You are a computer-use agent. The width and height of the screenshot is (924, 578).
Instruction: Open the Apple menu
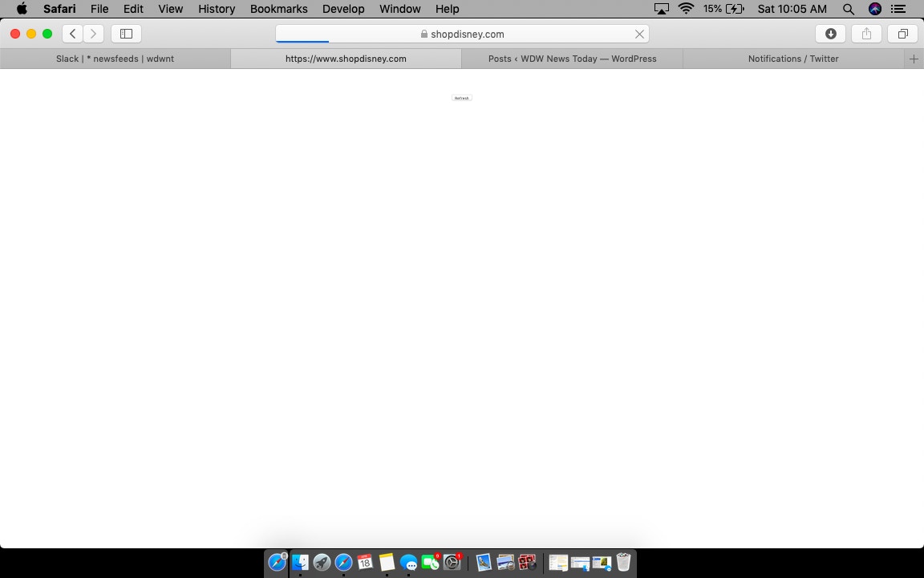point(22,9)
